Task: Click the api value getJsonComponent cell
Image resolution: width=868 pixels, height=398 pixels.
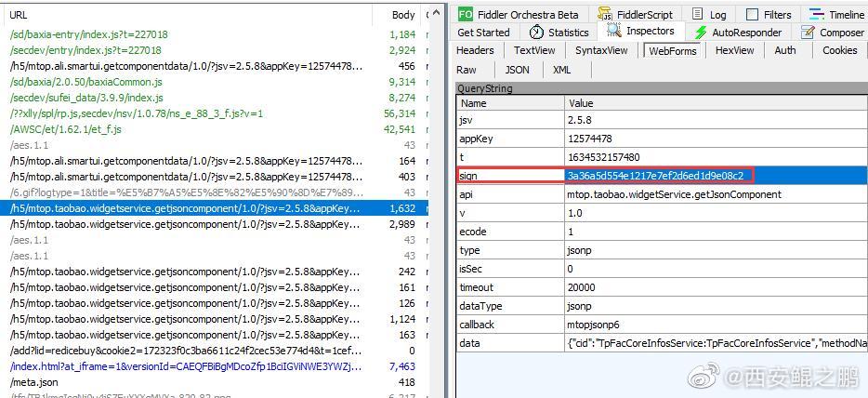Action: (x=716, y=194)
